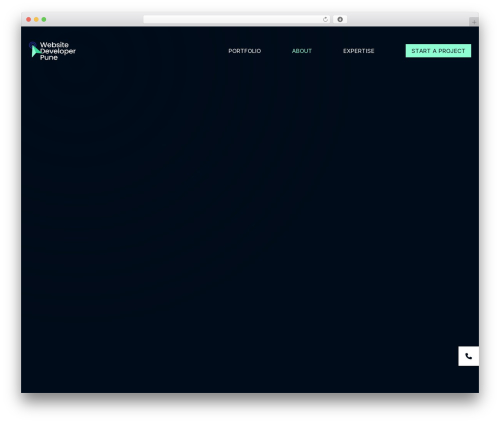Click the phone call icon
The width and height of the screenshot is (500, 423).
point(468,356)
